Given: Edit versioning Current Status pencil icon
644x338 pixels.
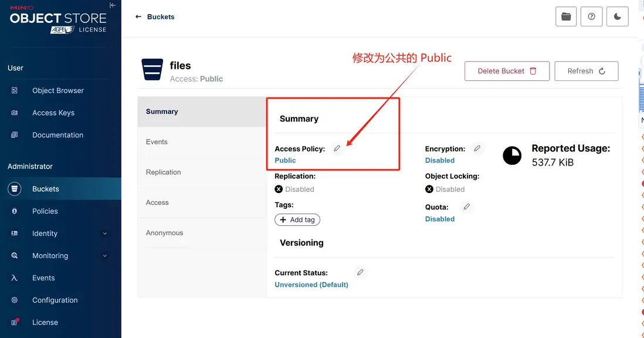Looking at the screenshot, I should 360,272.
